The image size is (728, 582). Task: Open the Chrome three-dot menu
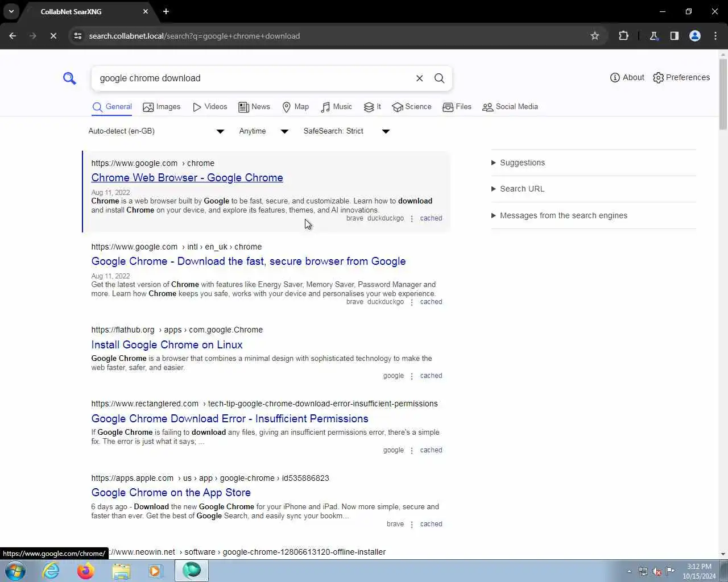coord(715,36)
